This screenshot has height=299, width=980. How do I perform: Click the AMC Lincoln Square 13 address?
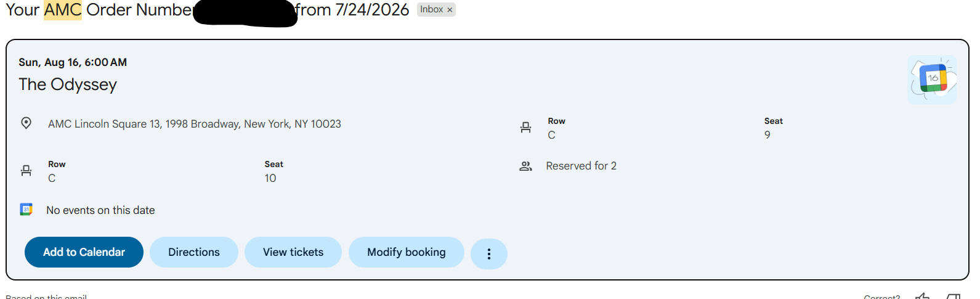(x=195, y=124)
